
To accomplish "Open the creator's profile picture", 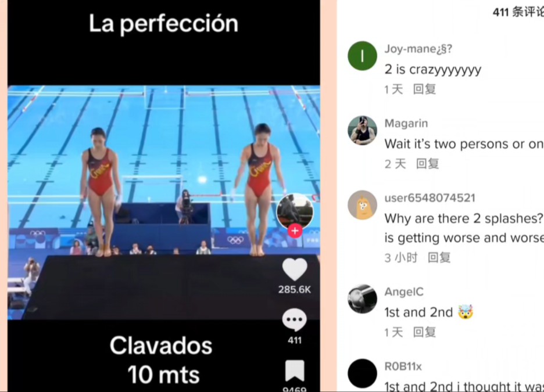I will pos(295,211).
